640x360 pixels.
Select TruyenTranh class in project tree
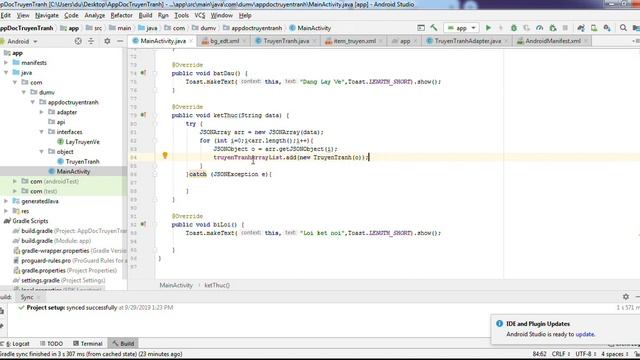click(82, 162)
